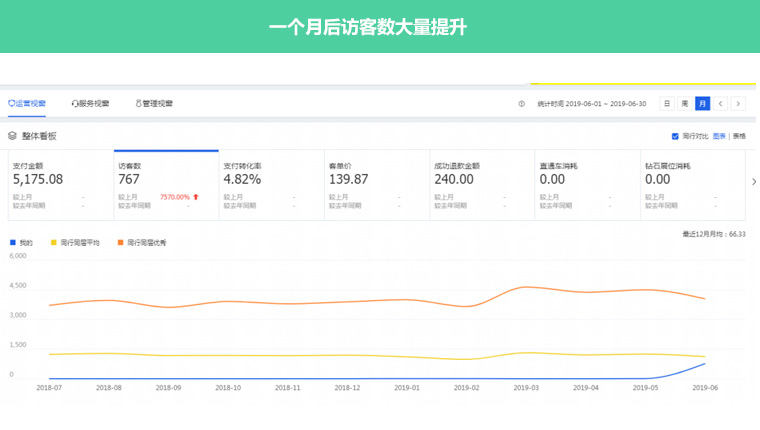Click the info icon beside 统计时间
Screen dimensions: 760x430
[x=521, y=104]
